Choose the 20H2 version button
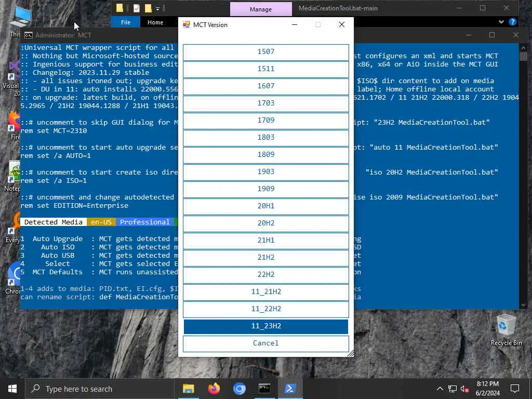 point(265,223)
